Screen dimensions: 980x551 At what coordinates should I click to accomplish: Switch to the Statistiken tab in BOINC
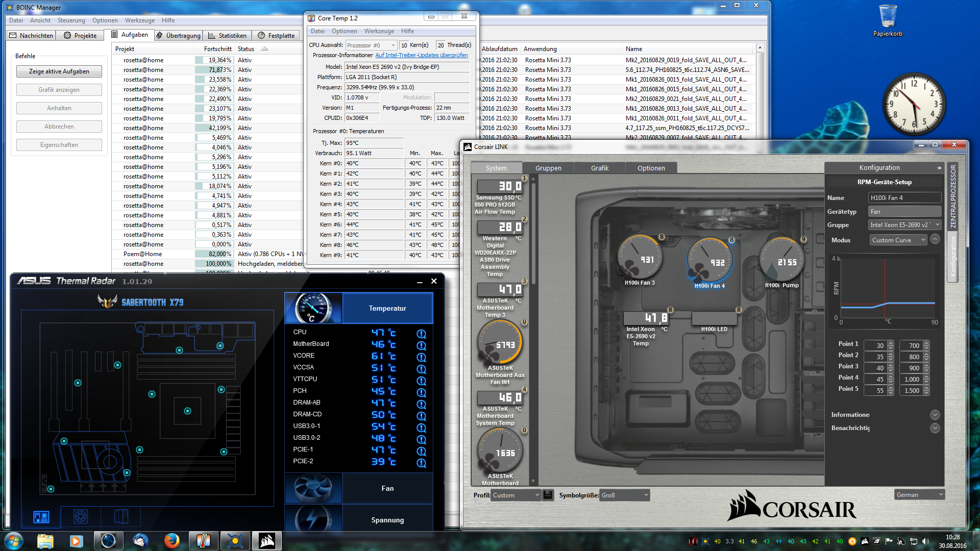[x=228, y=35]
